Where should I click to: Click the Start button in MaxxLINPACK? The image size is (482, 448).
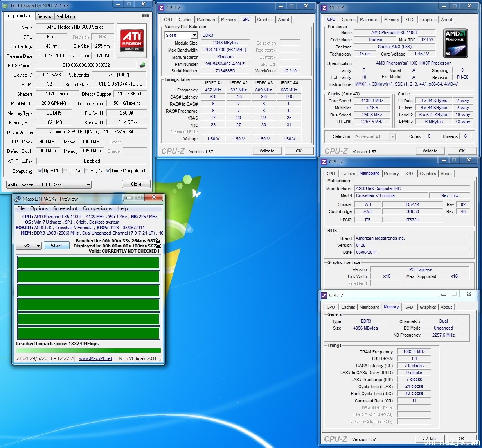pos(56,246)
